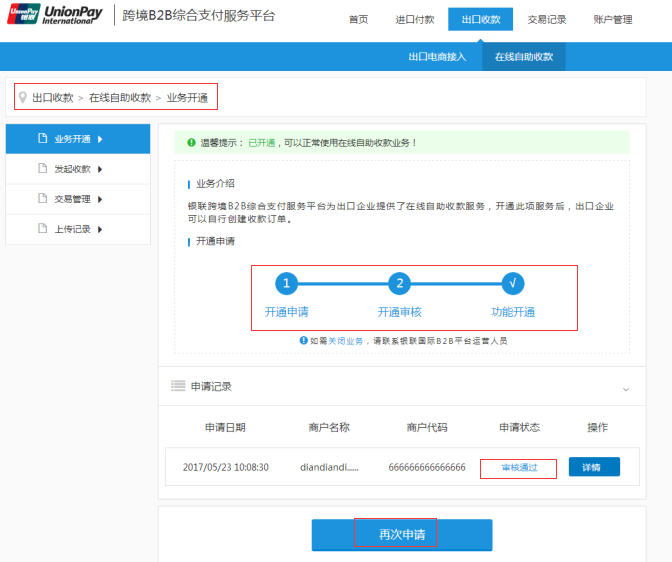Open the 账户管理 top menu
Viewport: 672px width, 562px height.
point(612,20)
